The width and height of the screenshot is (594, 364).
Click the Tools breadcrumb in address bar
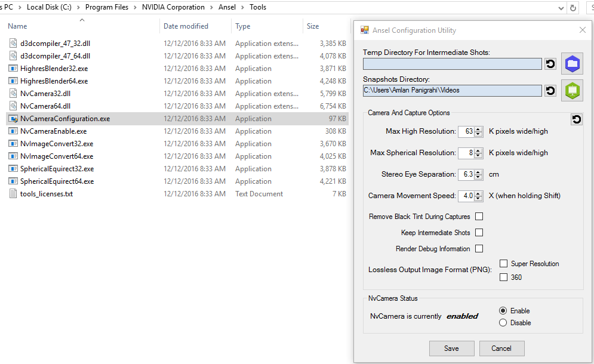click(258, 7)
